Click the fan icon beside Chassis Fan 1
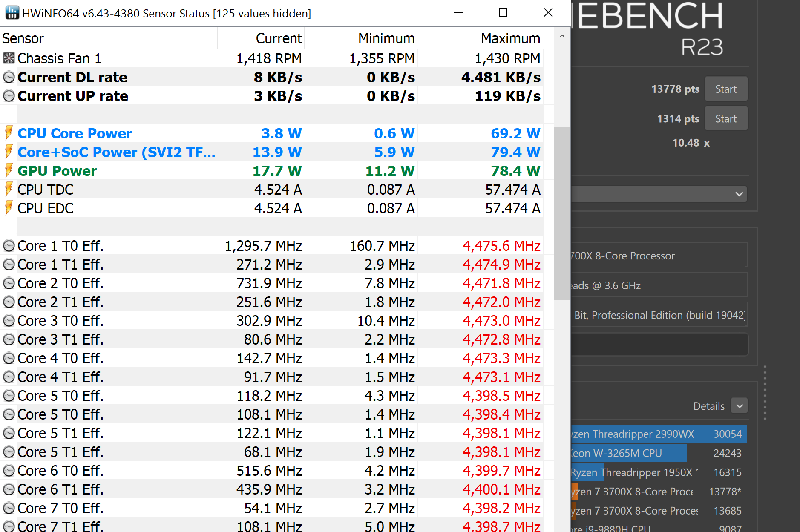 tap(9, 58)
